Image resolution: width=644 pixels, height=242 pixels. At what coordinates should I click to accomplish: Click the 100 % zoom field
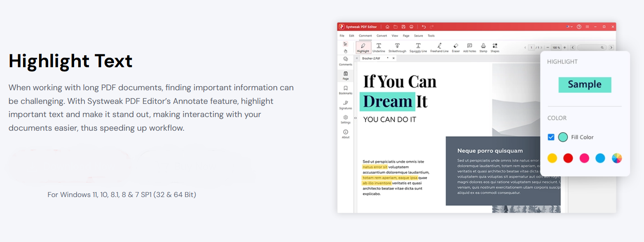click(557, 47)
